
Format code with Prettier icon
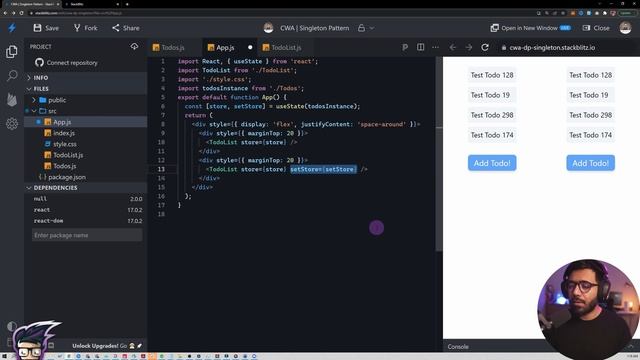coord(404,47)
